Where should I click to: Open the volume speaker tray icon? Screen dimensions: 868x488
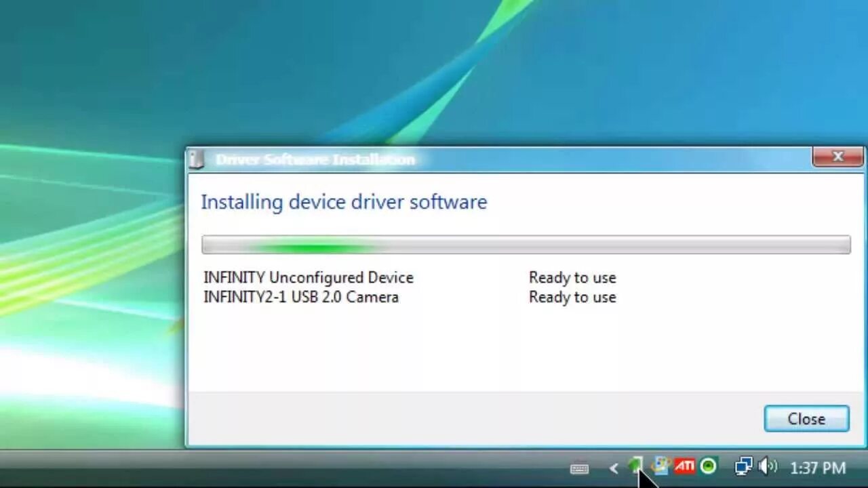point(768,466)
